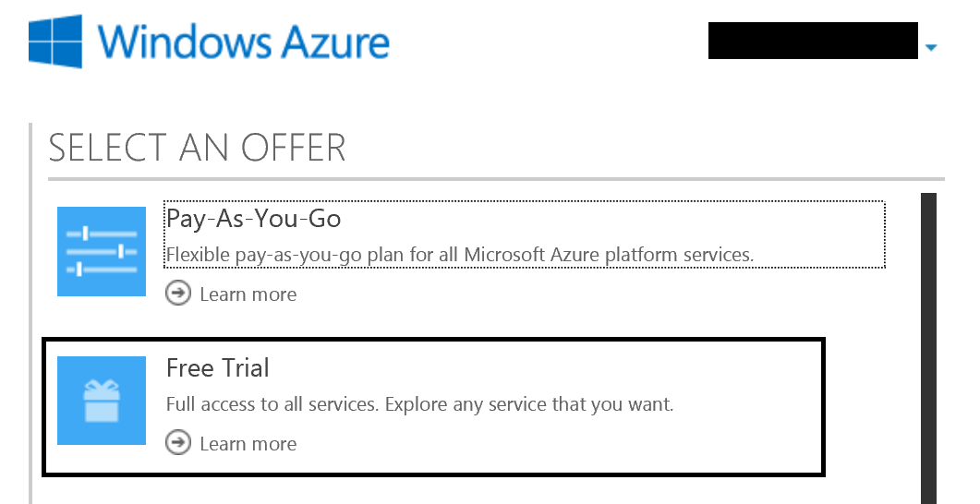
Task: Click the Flexible pay-as-you-go plan description
Action: pyautogui.click(x=460, y=255)
